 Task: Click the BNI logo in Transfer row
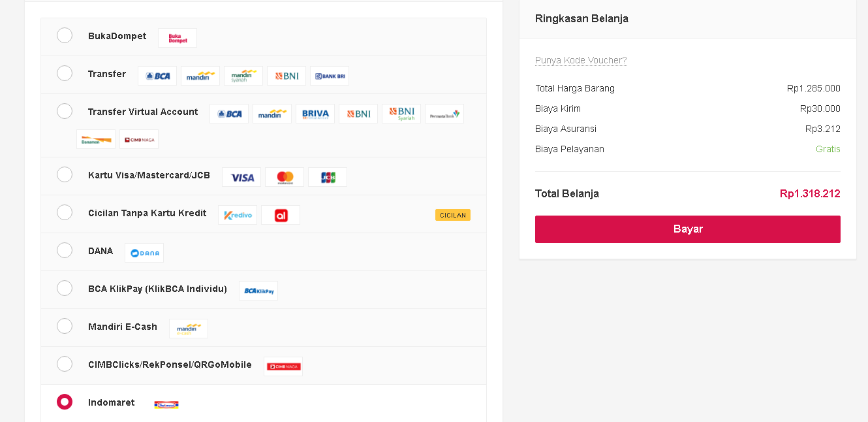pyautogui.click(x=287, y=76)
